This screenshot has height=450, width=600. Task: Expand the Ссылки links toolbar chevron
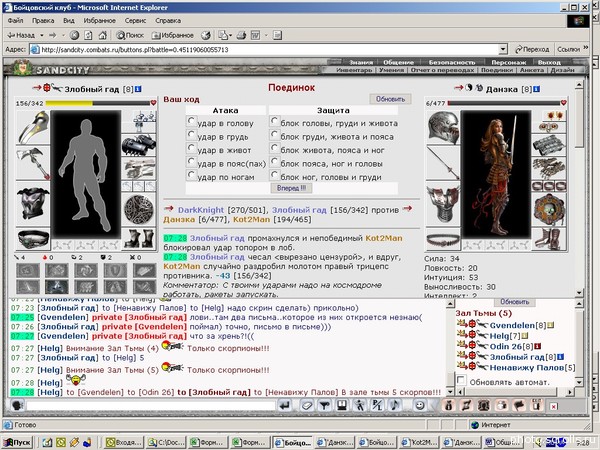585,48
